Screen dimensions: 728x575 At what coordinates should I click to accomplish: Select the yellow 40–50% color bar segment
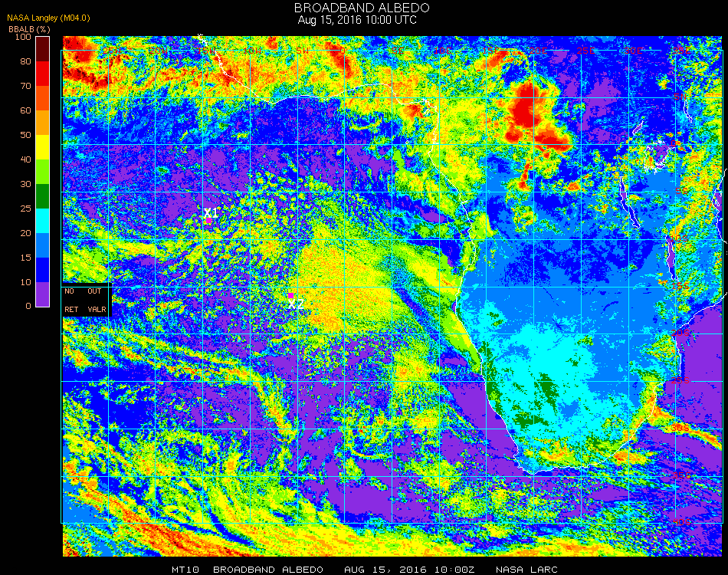pos(42,147)
